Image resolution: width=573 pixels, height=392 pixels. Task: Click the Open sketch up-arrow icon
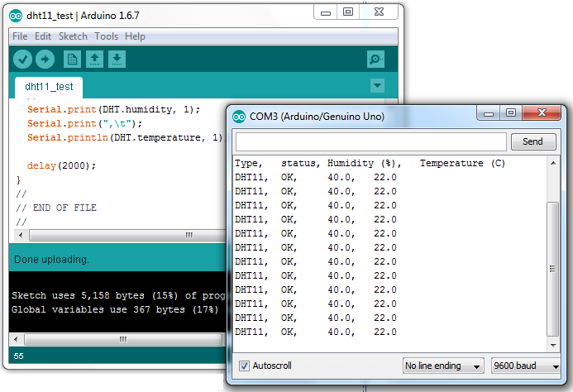tap(94, 60)
